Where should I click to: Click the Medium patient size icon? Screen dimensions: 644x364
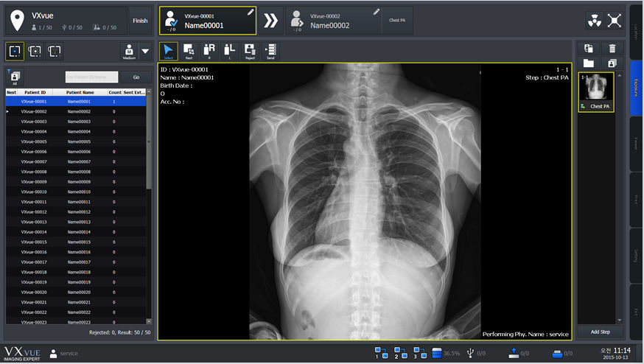pos(129,52)
